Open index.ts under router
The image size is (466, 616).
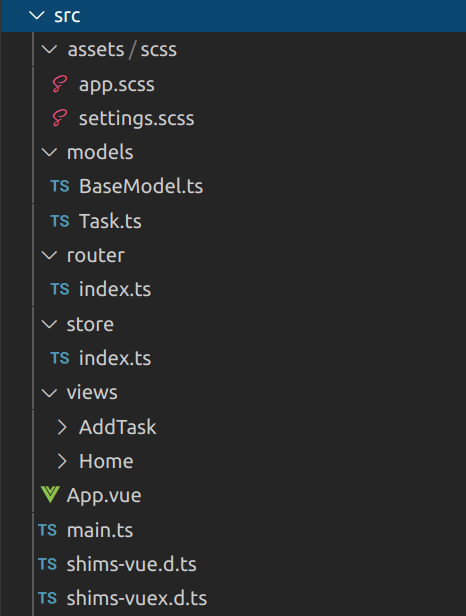pyautogui.click(x=115, y=289)
